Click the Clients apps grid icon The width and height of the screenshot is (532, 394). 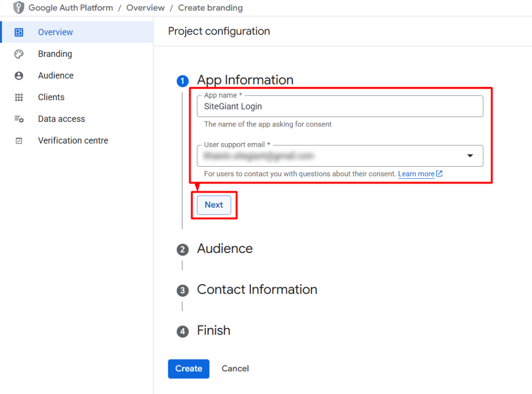[19, 97]
